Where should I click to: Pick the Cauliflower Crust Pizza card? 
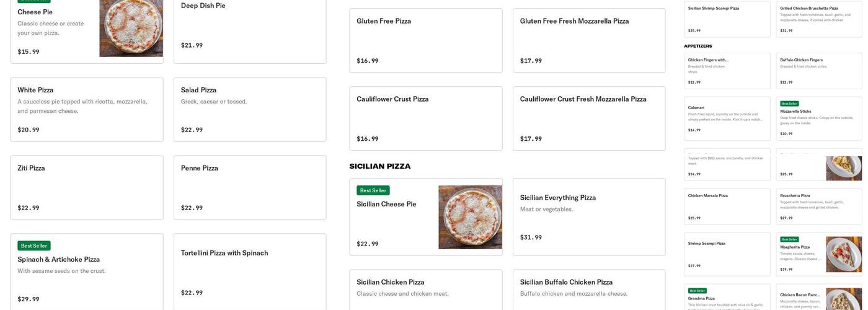tap(425, 118)
